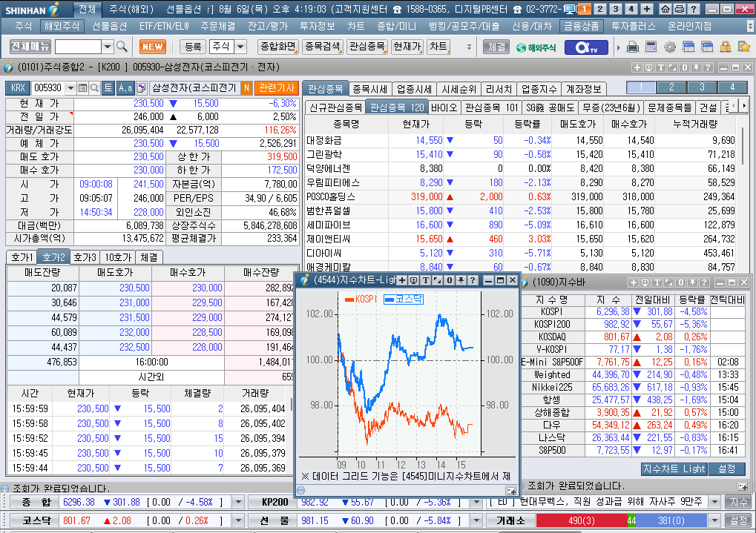This screenshot has width=756, height=533.
Task: Click the export icon at 지수바 status bar
Action: [743, 486]
